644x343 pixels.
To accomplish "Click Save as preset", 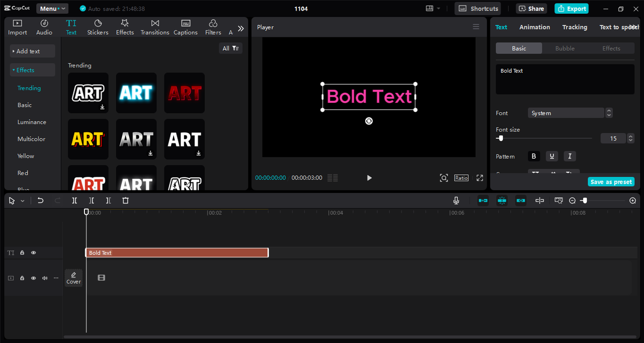I will [x=611, y=182].
